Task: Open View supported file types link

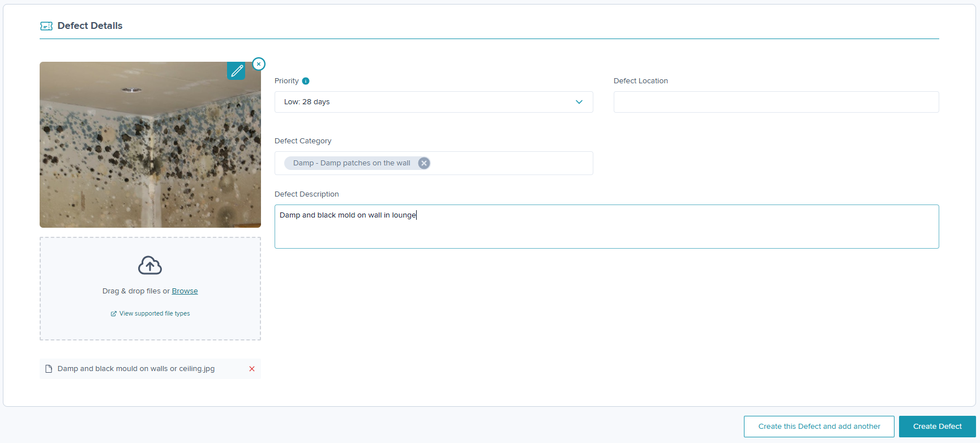Action: (x=155, y=313)
